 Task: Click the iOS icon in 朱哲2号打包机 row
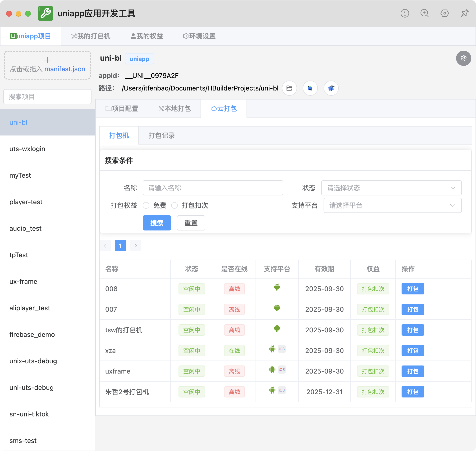click(x=282, y=390)
